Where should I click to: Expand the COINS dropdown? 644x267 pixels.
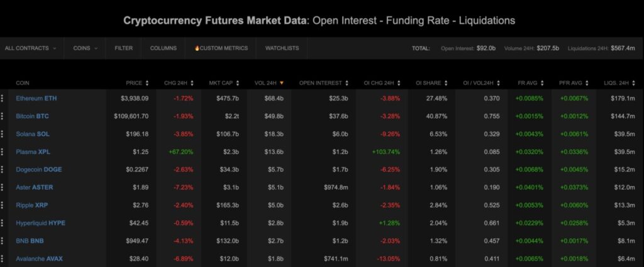pyautogui.click(x=85, y=48)
